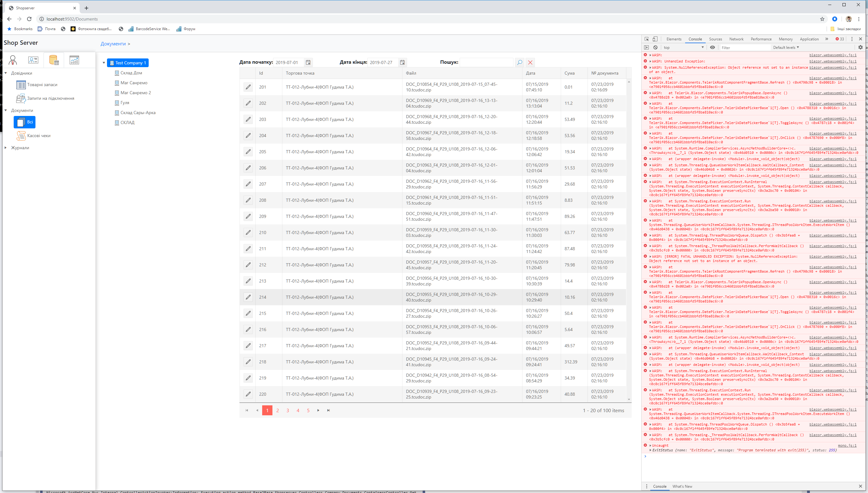868x493 pixels.
Task: Open start date calendar picker
Action: (308, 62)
